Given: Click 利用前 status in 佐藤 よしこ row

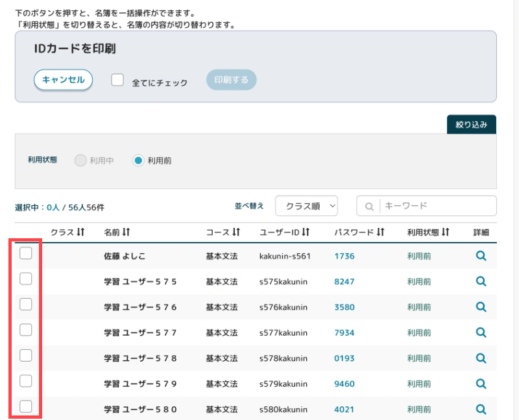Looking at the screenshot, I should coord(419,256).
